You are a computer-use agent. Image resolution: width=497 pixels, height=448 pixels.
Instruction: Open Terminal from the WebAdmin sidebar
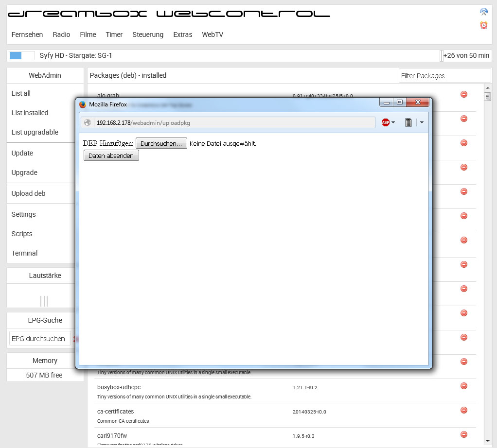coord(24,253)
